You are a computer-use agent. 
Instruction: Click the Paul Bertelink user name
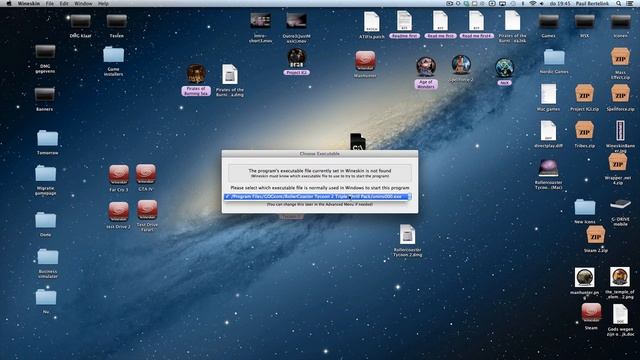point(591,3)
